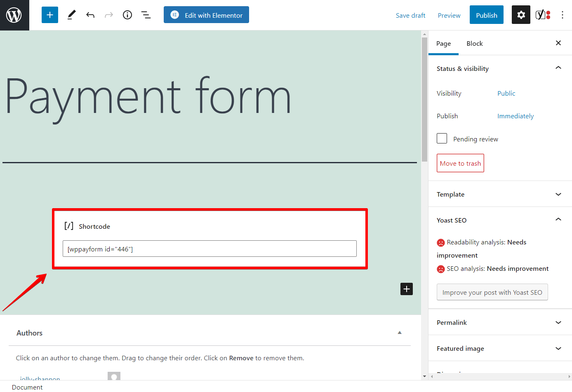This screenshot has height=392, width=572.
Task: Collapse the Status & visibility section
Action: pyautogui.click(x=558, y=68)
